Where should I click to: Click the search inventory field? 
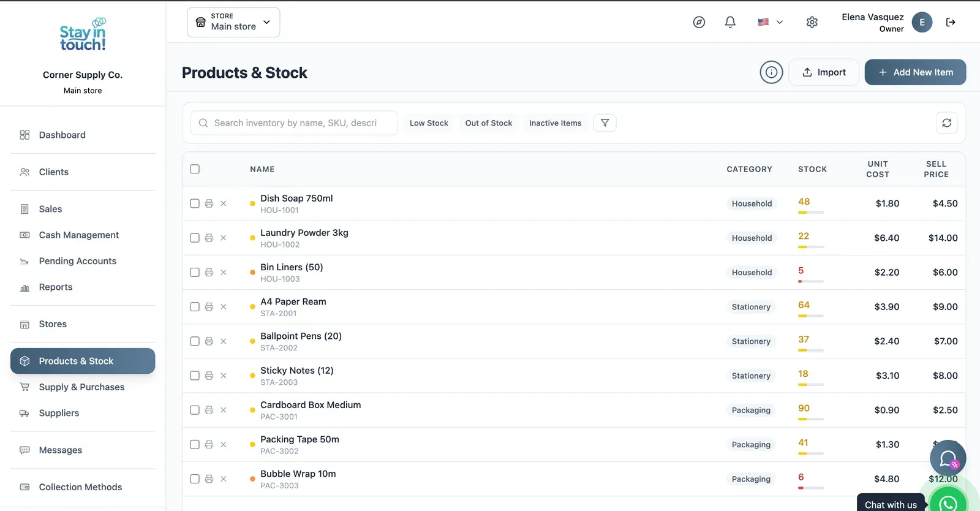point(294,123)
